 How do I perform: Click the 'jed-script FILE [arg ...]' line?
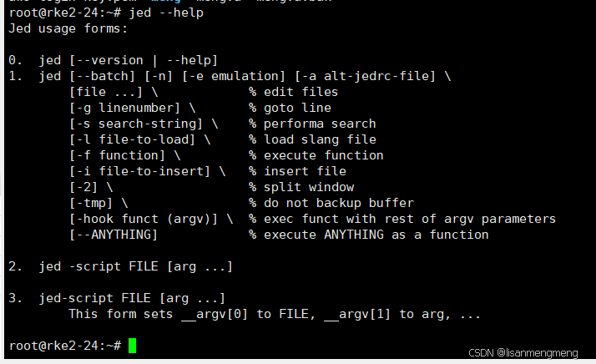[132, 298]
